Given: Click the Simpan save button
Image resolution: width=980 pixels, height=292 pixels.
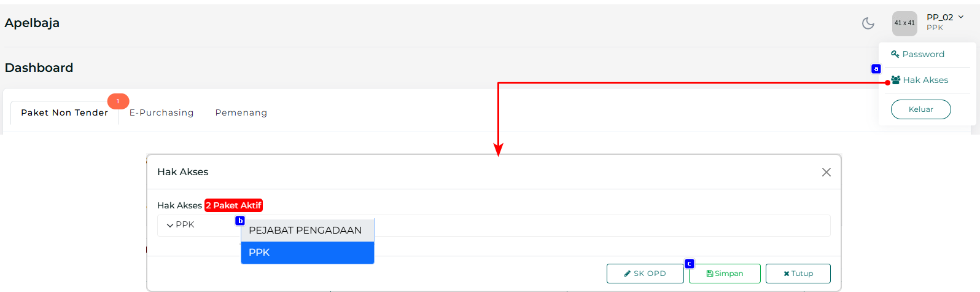Looking at the screenshot, I should click(725, 274).
